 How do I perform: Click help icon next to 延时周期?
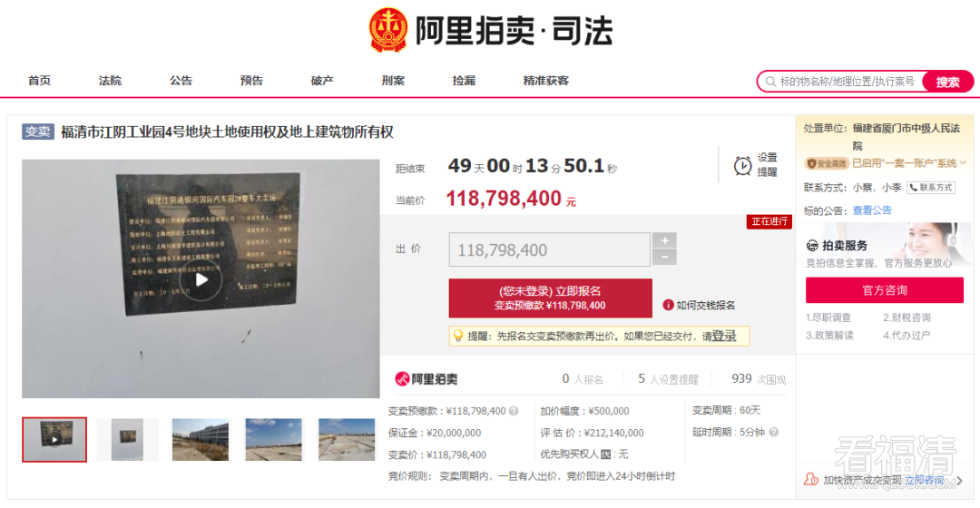tap(774, 432)
